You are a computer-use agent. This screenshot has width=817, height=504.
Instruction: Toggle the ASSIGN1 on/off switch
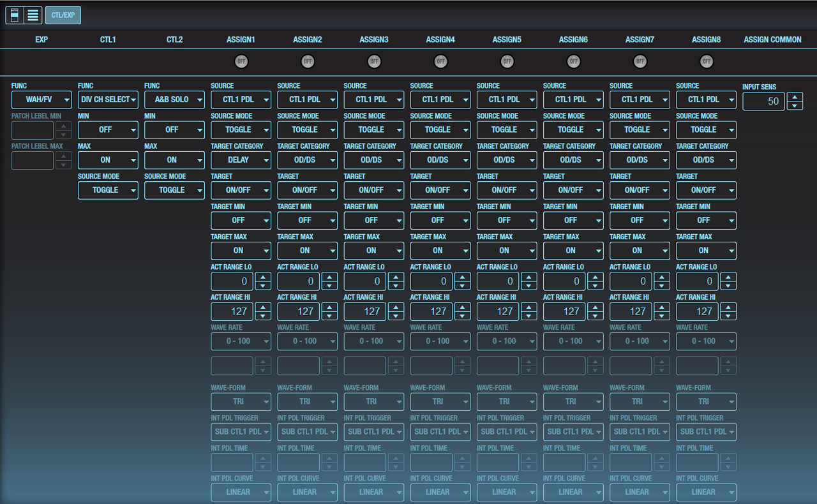point(241,61)
